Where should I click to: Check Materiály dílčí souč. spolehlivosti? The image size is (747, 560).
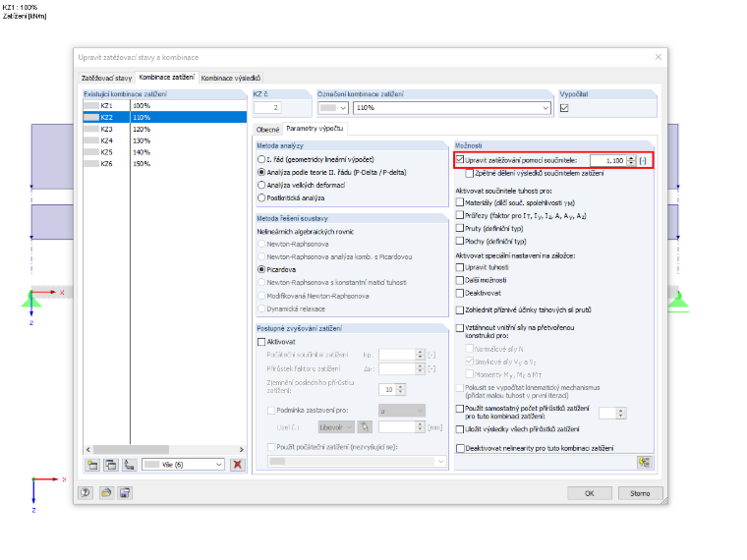pyautogui.click(x=460, y=202)
